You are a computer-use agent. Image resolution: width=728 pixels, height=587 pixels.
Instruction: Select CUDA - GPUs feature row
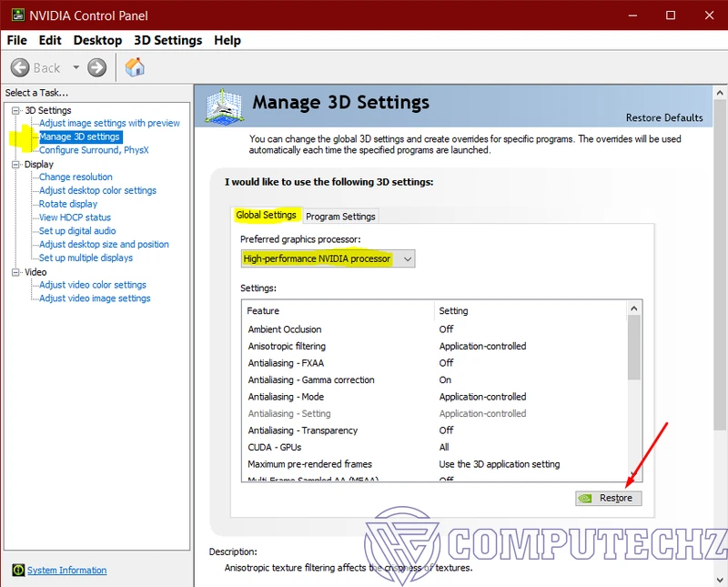[435, 447]
